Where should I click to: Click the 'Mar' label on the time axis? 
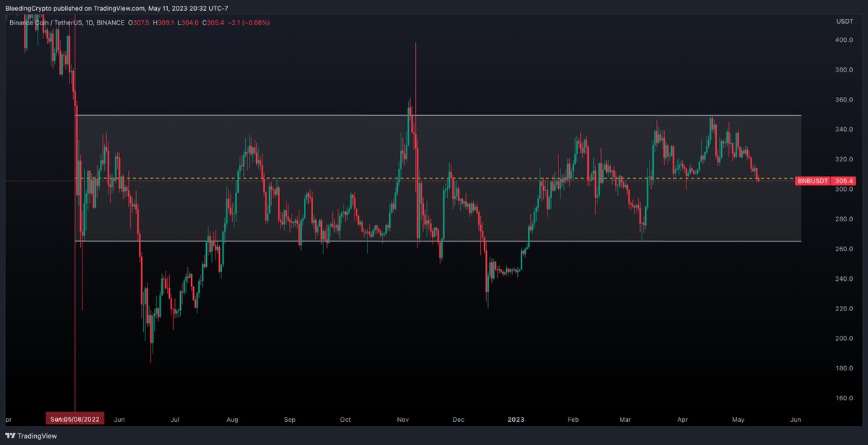click(625, 419)
